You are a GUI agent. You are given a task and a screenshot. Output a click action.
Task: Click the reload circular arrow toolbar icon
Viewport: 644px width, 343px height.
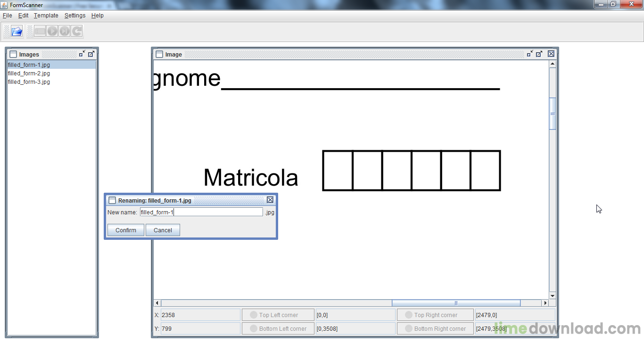click(77, 32)
